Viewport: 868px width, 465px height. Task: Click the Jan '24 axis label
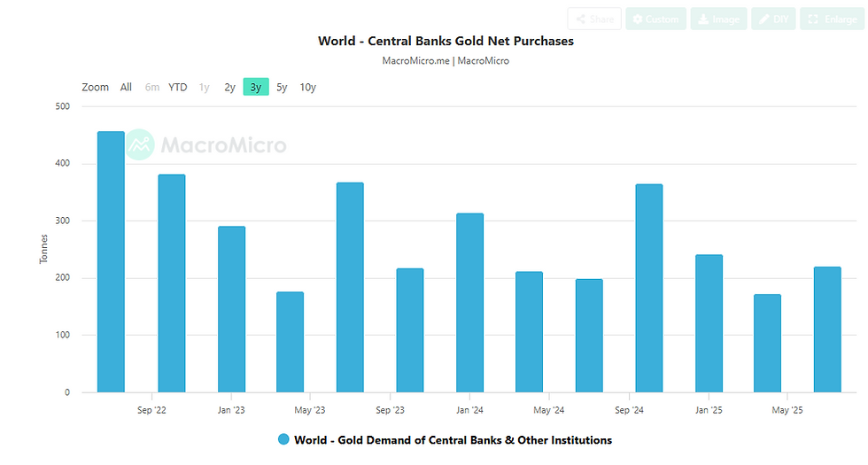pyautogui.click(x=470, y=410)
